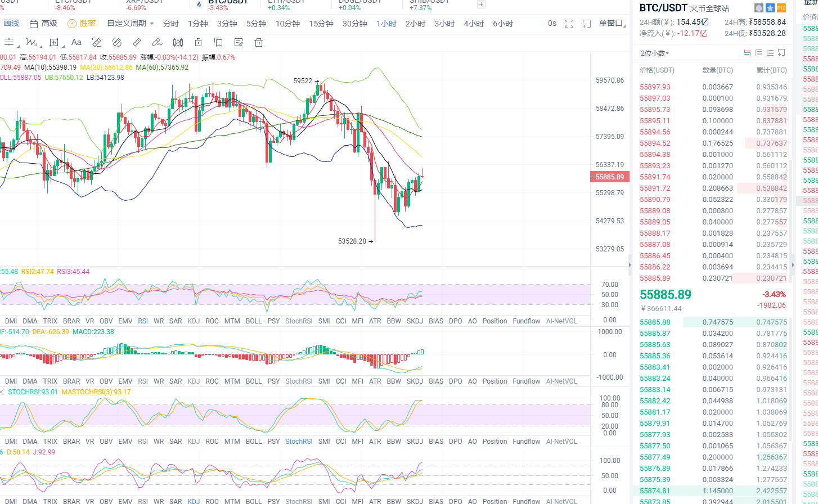Image resolution: width=818 pixels, height=504 pixels.
Task: Open the candlestick chart style icon
Action: [x=178, y=42]
